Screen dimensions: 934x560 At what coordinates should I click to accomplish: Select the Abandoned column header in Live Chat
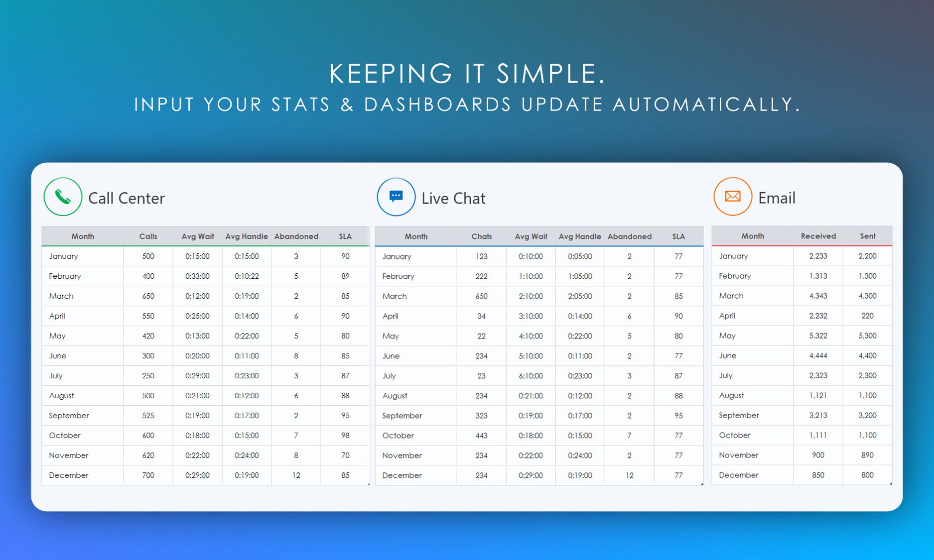pyautogui.click(x=629, y=236)
